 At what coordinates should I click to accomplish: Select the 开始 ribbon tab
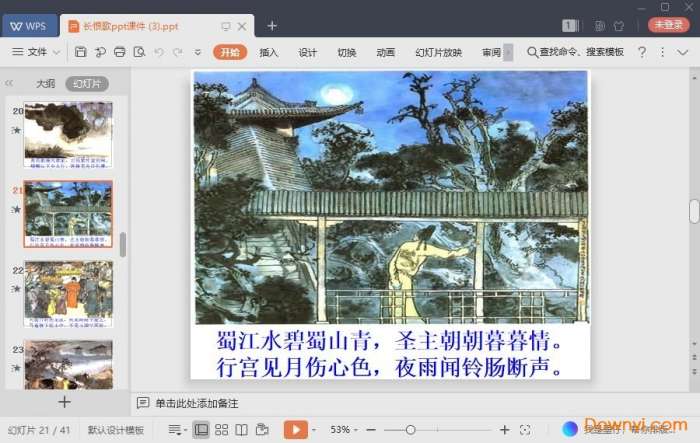click(230, 52)
